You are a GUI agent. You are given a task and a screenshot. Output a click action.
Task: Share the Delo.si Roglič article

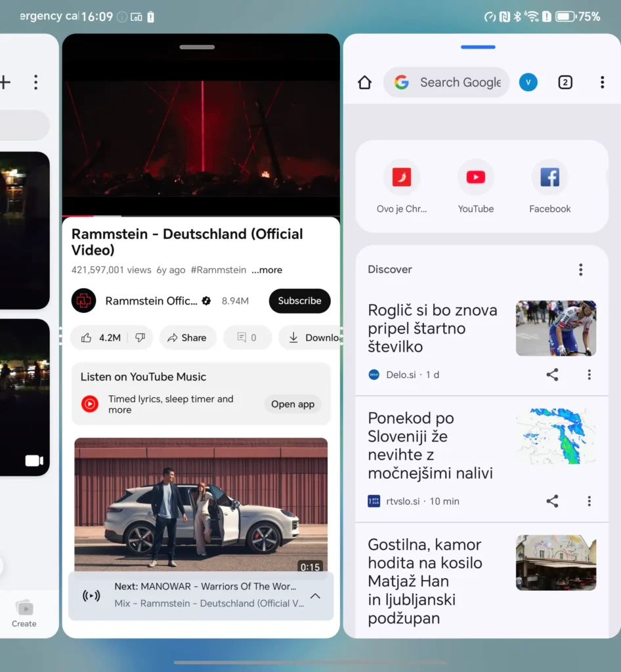coord(552,375)
